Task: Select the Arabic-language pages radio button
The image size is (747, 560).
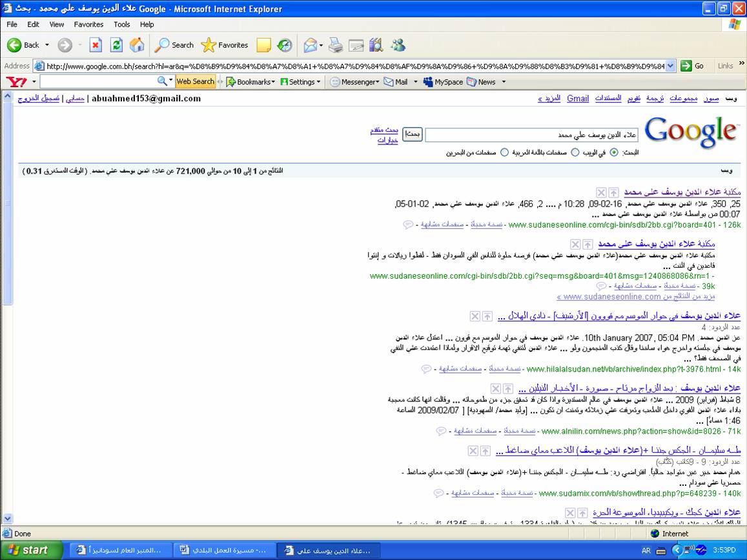Action: pyautogui.click(x=575, y=153)
